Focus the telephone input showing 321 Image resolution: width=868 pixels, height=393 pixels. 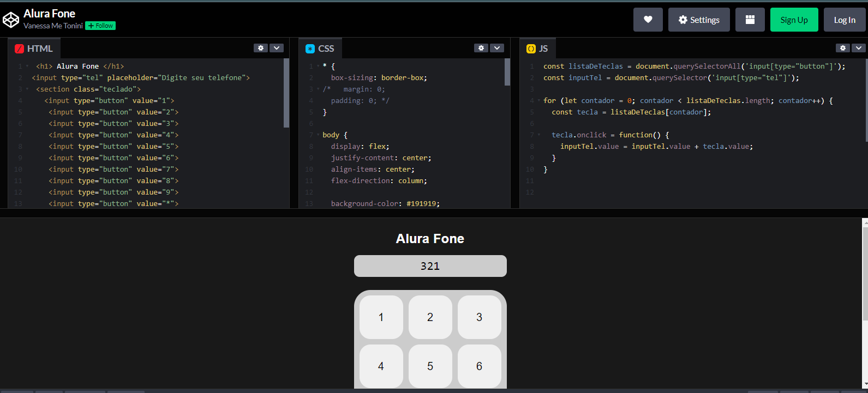pyautogui.click(x=430, y=266)
